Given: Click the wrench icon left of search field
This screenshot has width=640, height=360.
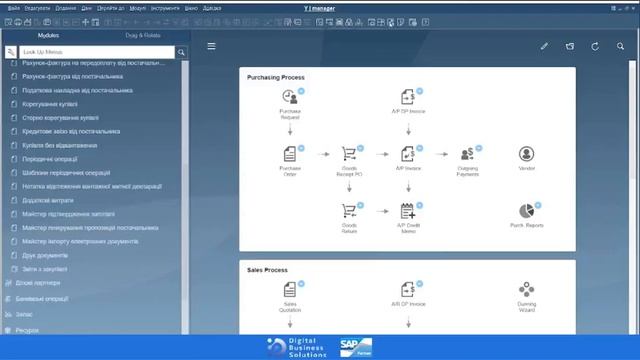Looking at the screenshot, I should (x=11, y=52).
